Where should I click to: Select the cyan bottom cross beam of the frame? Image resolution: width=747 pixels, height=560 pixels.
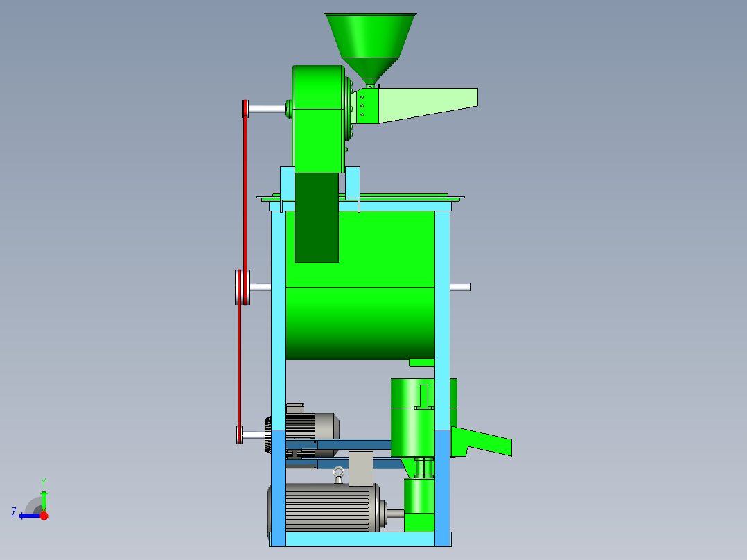pyautogui.click(x=360, y=539)
